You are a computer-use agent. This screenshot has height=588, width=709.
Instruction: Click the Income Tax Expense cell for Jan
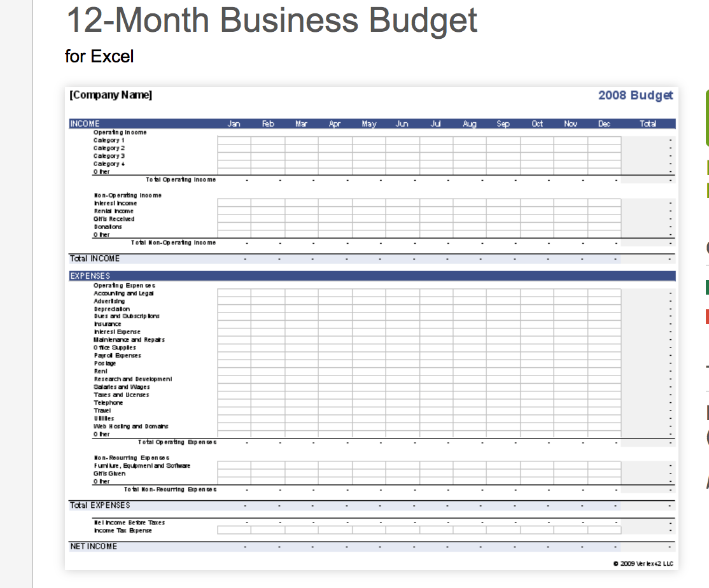click(234, 530)
